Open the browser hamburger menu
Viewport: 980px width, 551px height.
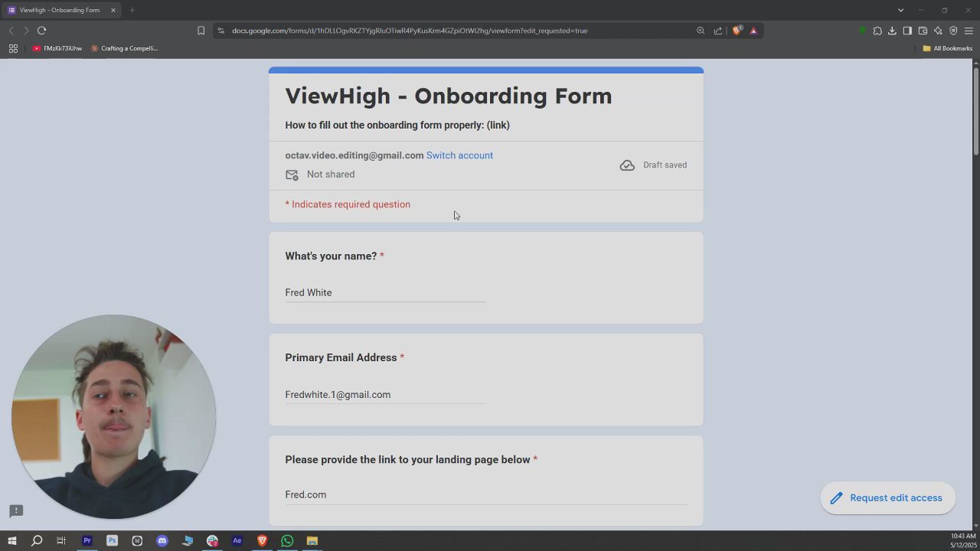pos(969,31)
